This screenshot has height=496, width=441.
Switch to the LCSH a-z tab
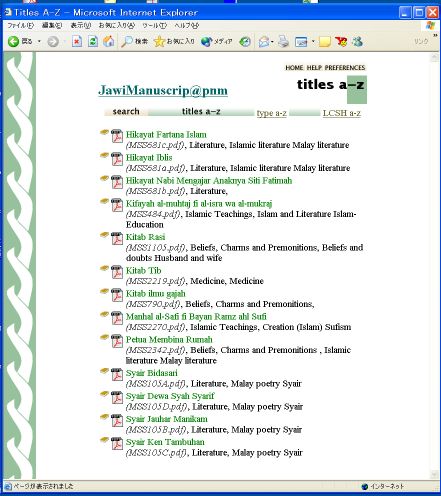pyautogui.click(x=342, y=113)
